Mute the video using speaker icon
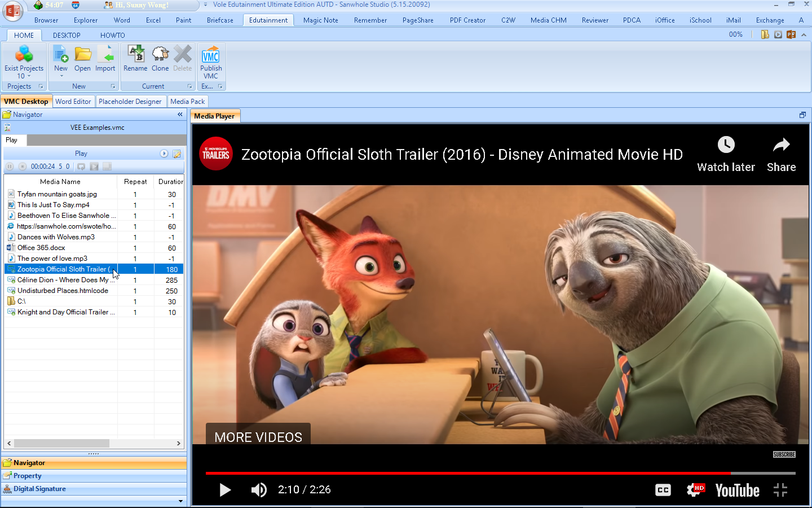The width and height of the screenshot is (812, 508). click(259, 490)
